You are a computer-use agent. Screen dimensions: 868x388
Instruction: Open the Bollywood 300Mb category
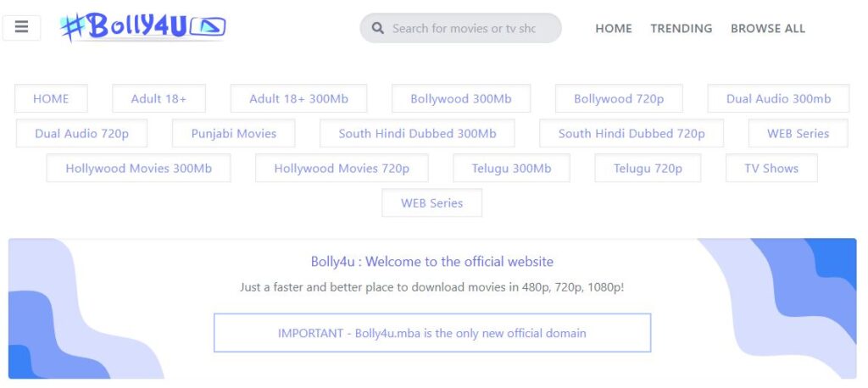point(461,98)
